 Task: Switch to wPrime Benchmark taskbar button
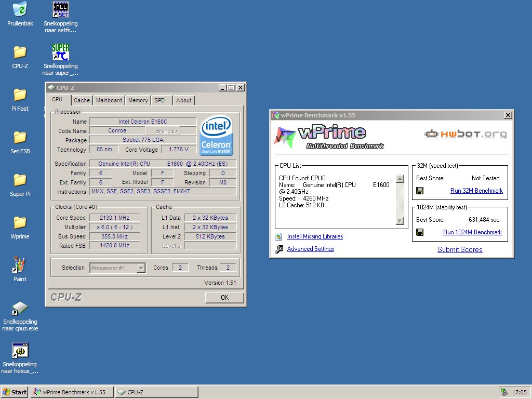pyautogui.click(x=72, y=392)
